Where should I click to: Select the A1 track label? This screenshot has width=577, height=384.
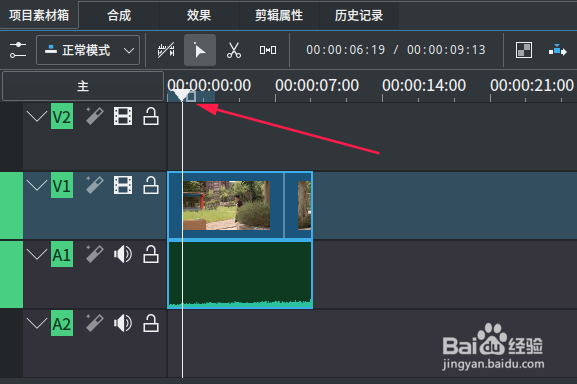[x=62, y=254]
